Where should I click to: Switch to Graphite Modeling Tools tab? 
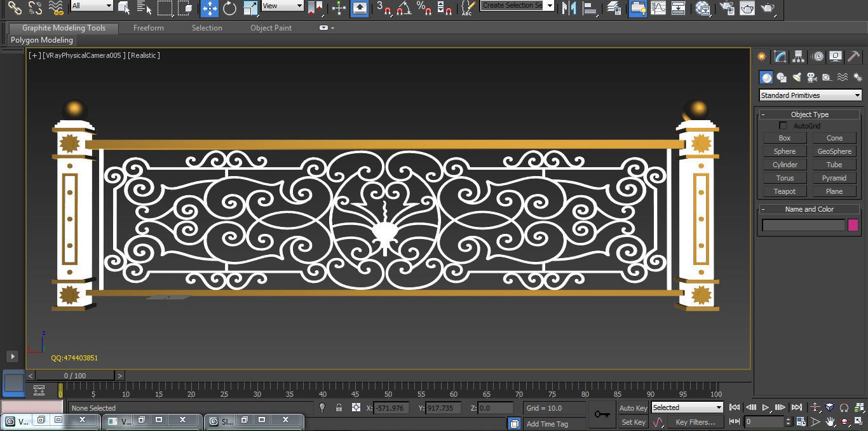[64, 28]
